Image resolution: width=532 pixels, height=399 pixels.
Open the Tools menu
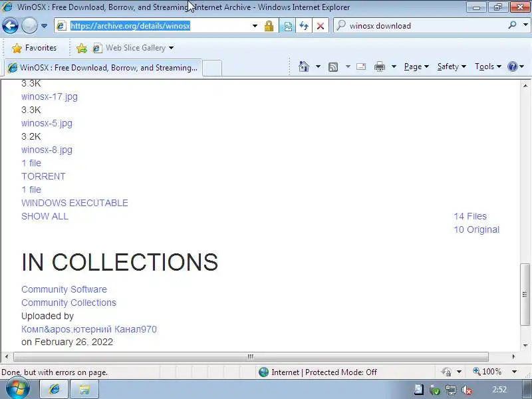point(488,66)
